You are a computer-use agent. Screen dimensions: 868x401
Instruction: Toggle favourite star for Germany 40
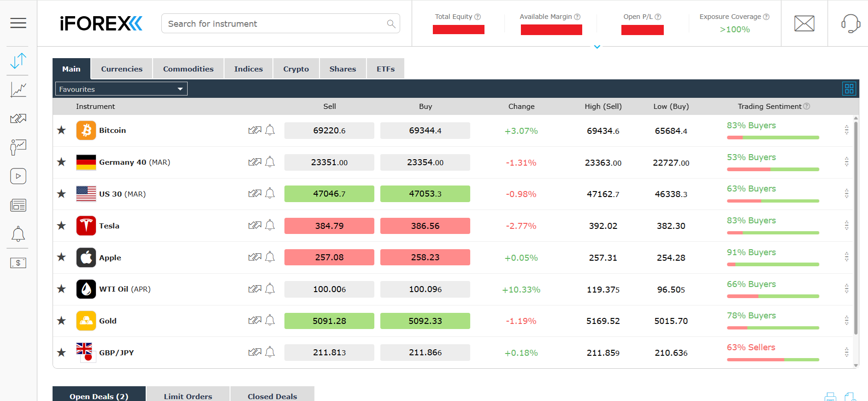click(x=61, y=162)
